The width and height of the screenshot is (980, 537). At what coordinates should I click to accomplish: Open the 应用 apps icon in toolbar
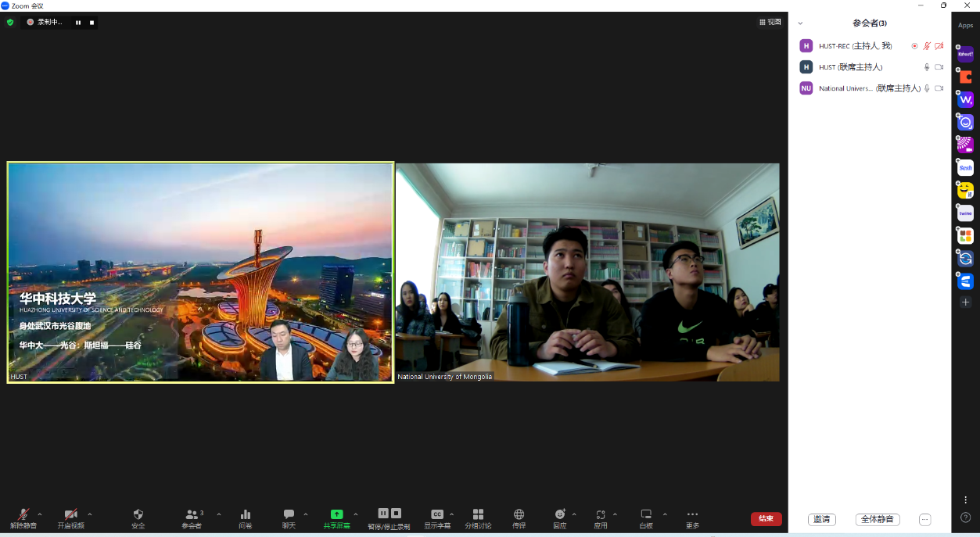coord(601,517)
